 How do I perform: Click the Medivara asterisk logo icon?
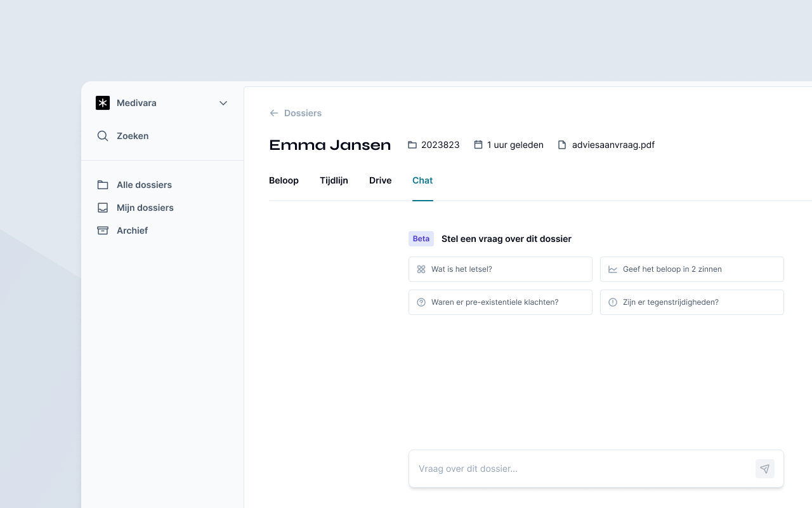click(x=103, y=103)
